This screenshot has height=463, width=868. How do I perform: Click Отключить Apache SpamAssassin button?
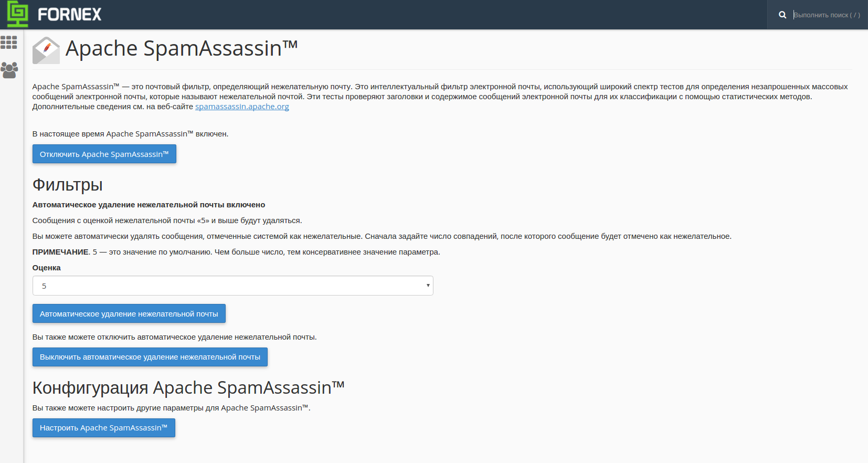(104, 154)
